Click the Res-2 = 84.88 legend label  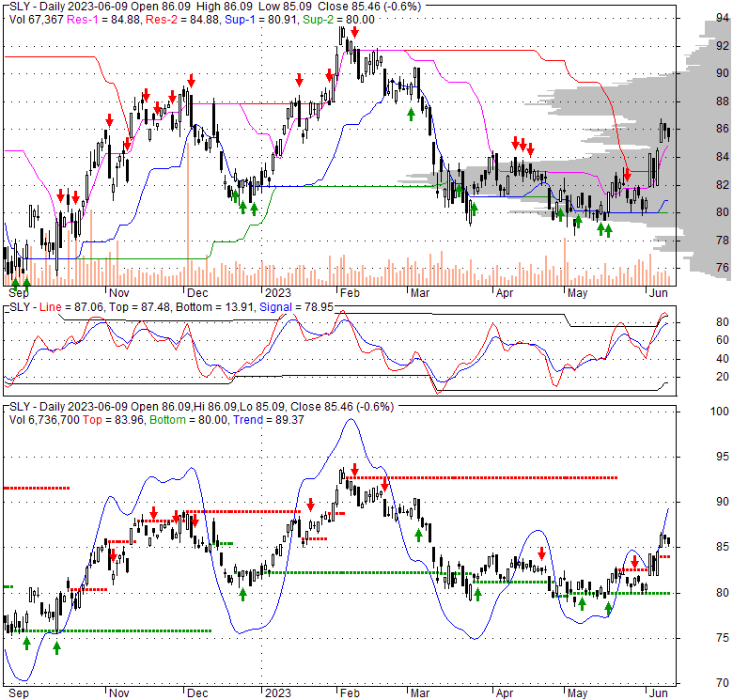pyautogui.click(x=183, y=20)
